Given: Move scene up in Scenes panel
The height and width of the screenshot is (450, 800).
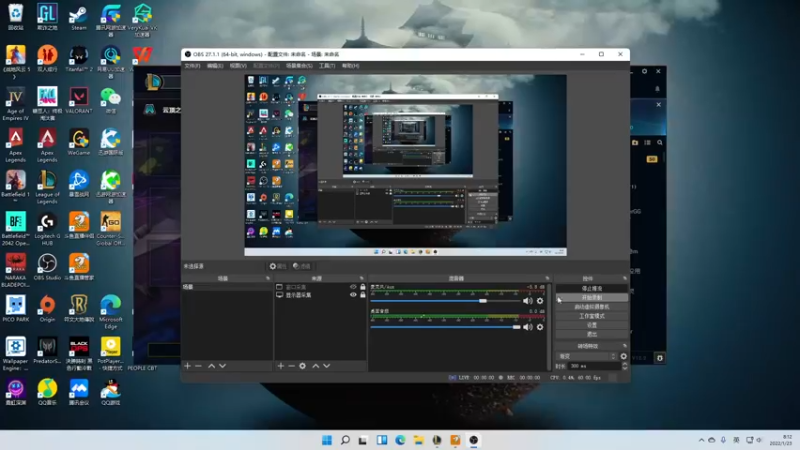Looking at the screenshot, I should [211, 366].
